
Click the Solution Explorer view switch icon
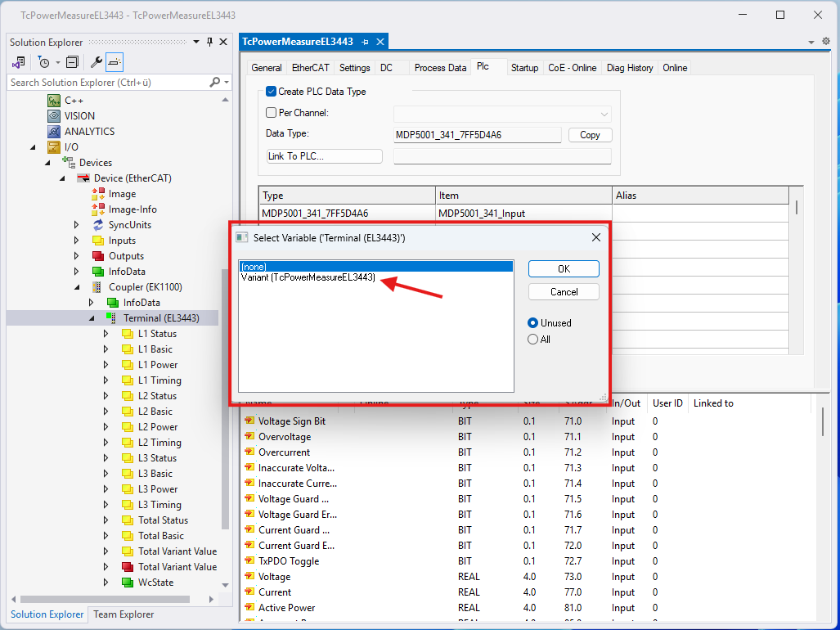18,62
